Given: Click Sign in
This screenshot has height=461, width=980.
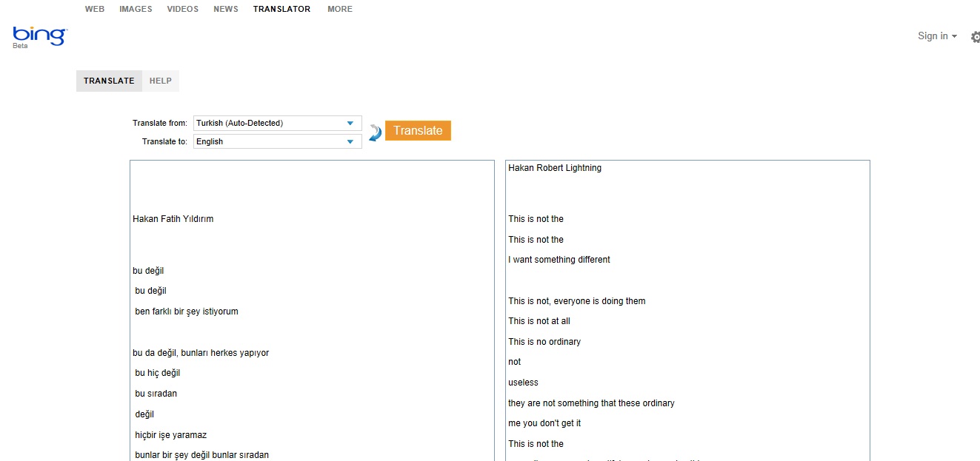Looking at the screenshot, I should click(931, 36).
